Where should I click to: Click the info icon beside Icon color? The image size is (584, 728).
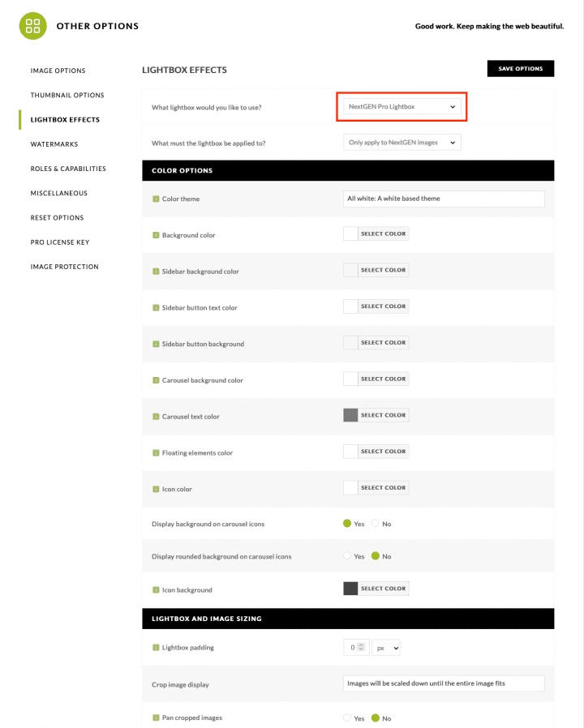pos(156,489)
